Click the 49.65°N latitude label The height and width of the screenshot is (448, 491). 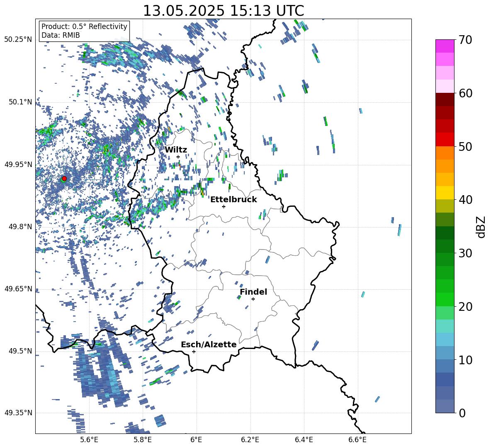pyautogui.click(x=18, y=288)
